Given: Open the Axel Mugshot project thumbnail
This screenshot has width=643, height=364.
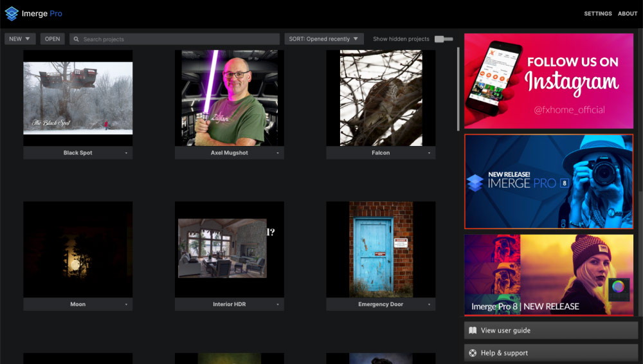Looking at the screenshot, I should pyautogui.click(x=230, y=98).
